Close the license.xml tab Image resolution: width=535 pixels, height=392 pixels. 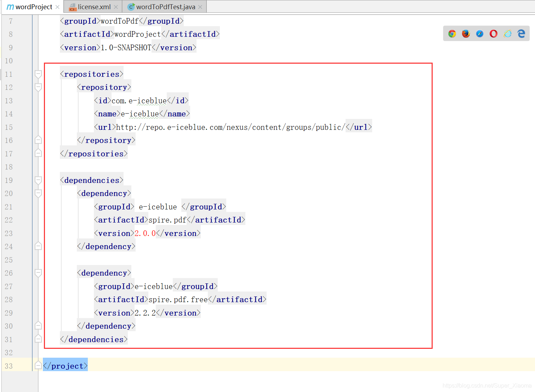pyautogui.click(x=116, y=7)
